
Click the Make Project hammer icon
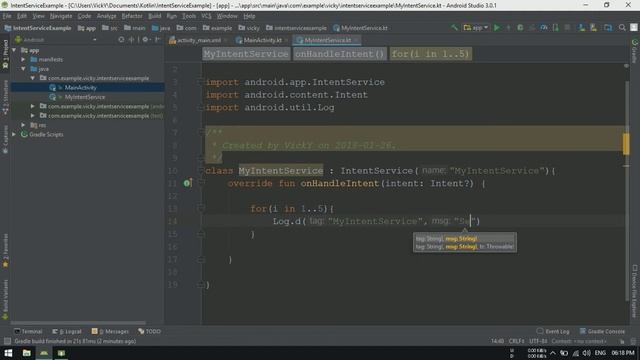click(x=454, y=27)
